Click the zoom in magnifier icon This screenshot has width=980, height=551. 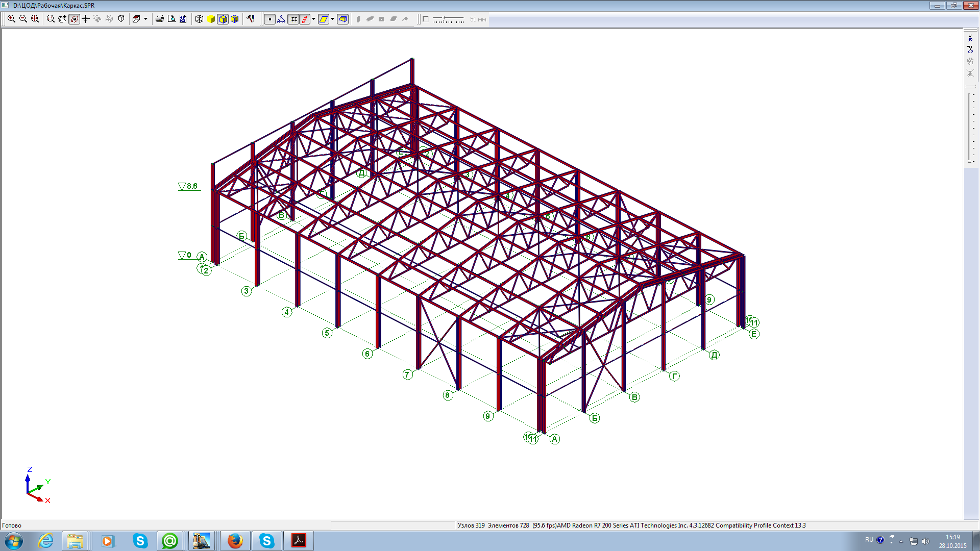[x=11, y=19]
